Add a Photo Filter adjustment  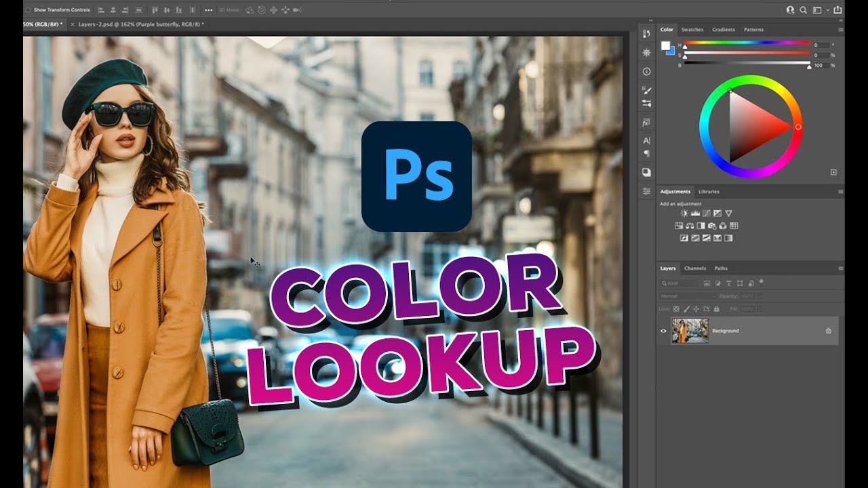712,226
